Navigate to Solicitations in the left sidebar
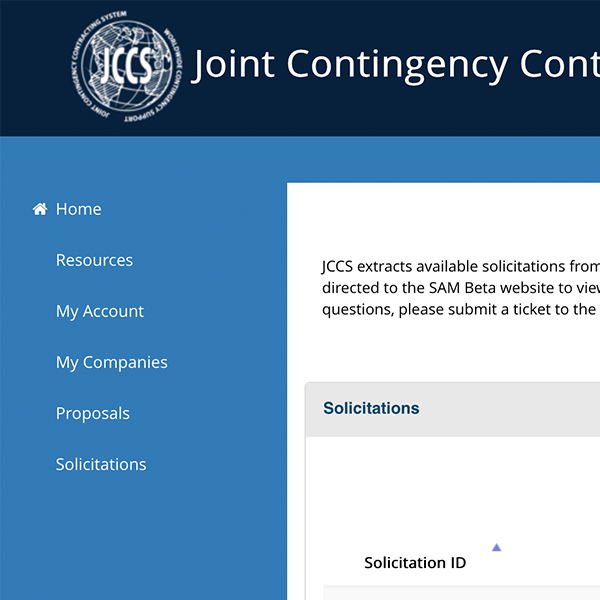The height and width of the screenshot is (600, 600). [101, 464]
